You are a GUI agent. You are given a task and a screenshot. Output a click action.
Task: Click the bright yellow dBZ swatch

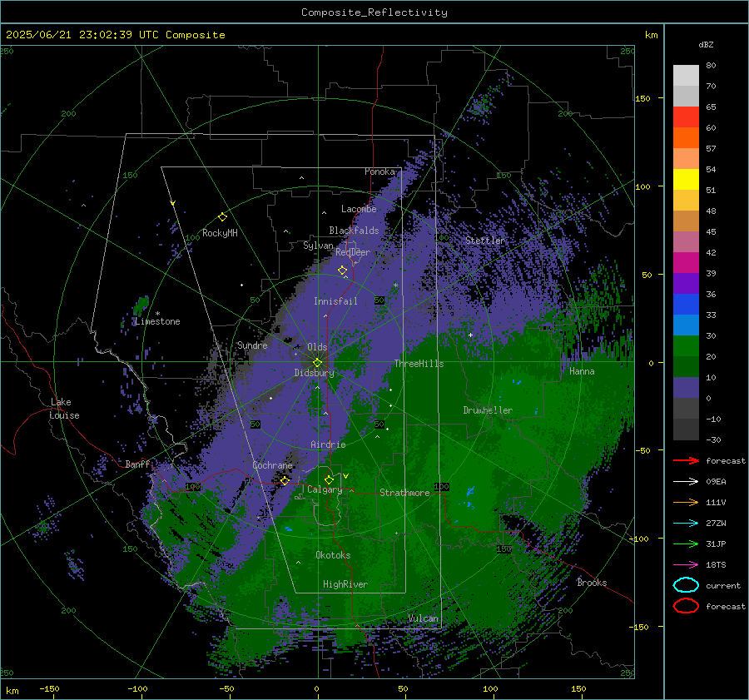(686, 180)
